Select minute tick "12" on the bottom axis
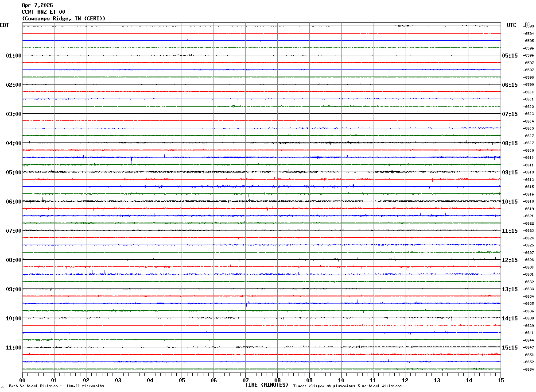Image resolution: width=536 pixels, height=392 pixels. pyautogui.click(x=405, y=380)
